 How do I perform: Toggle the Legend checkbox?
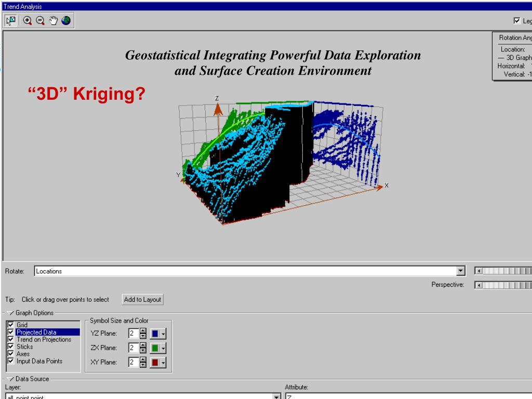point(517,21)
